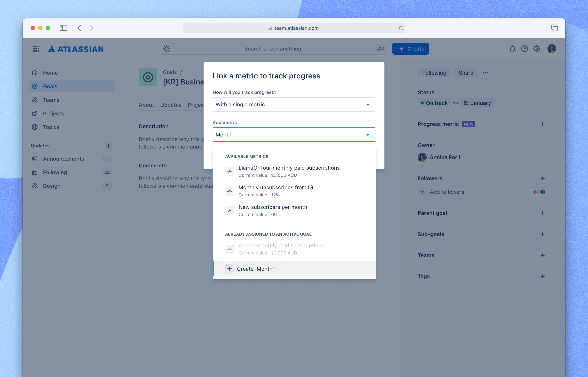Click the Slack integration icon
Screen dimensions: 588x377
(x=535, y=192)
